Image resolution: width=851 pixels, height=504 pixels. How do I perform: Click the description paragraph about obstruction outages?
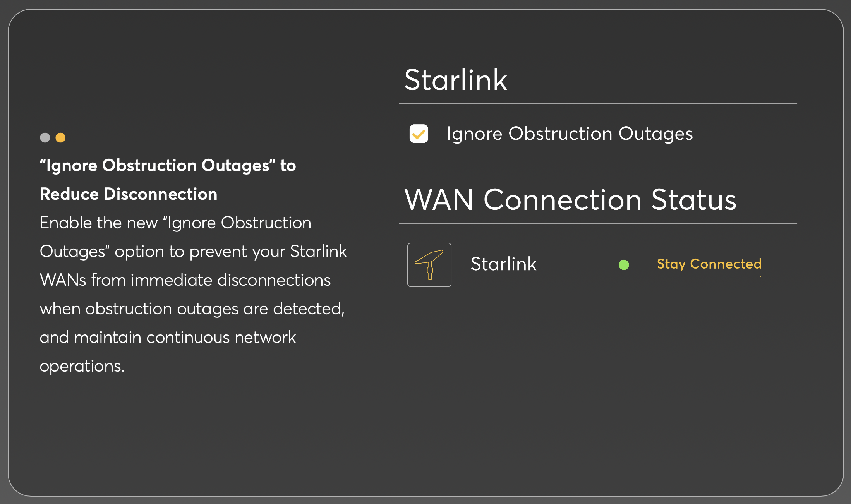point(193,294)
